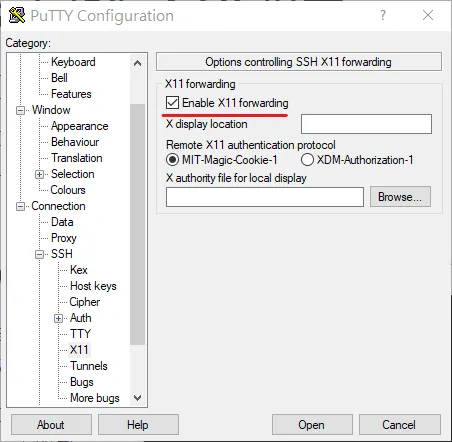The image size is (452, 442).
Task: Click the category tree scroll down arrow
Action: tap(137, 397)
